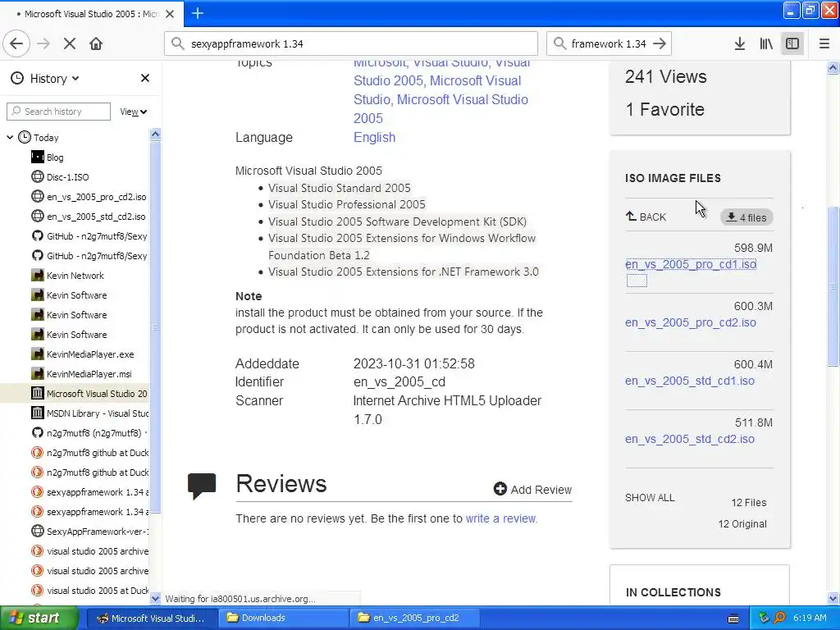Image resolution: width=840 pixels, height=630 pixels.
Task: Open n2g7mutf8 (n2g7mutf8) history entry
Action: tap(89, 433)
